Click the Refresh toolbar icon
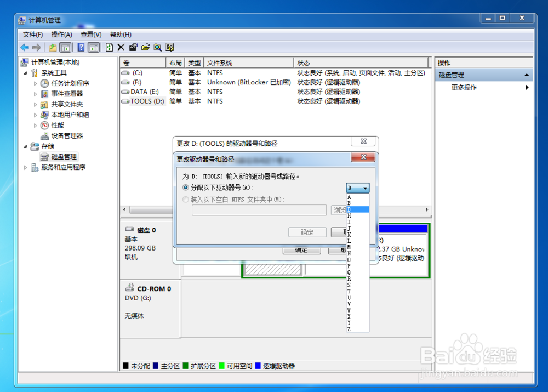The height and width of the screenshot is (392, 548). (109, 48)
